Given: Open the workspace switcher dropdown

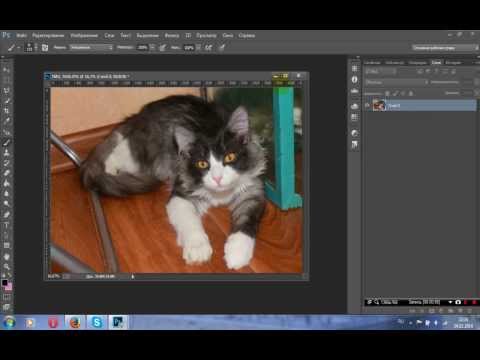Looking at the screenshot, I should tap(445, 48).
